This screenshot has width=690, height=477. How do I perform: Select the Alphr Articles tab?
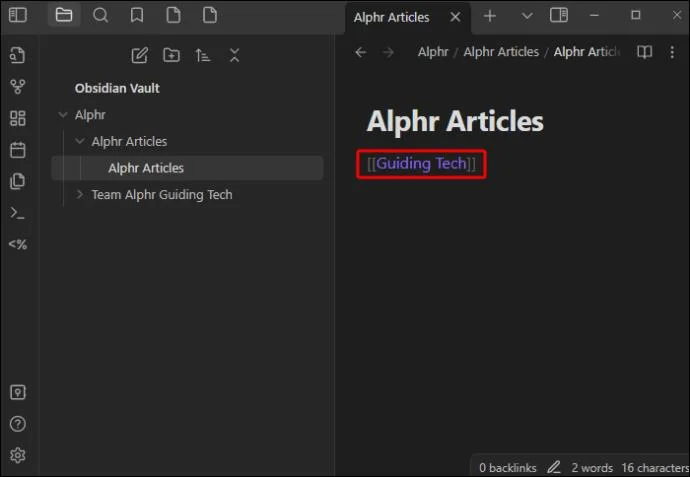(x=391, y=17)
